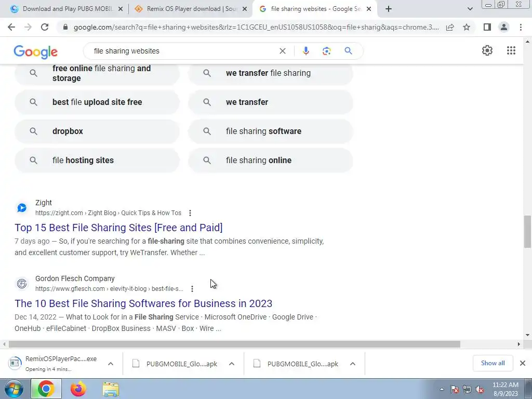Expand options for RemixOSPlayer exe download
This screenshot has height=399, width=532.
click(x=111, y=364)
